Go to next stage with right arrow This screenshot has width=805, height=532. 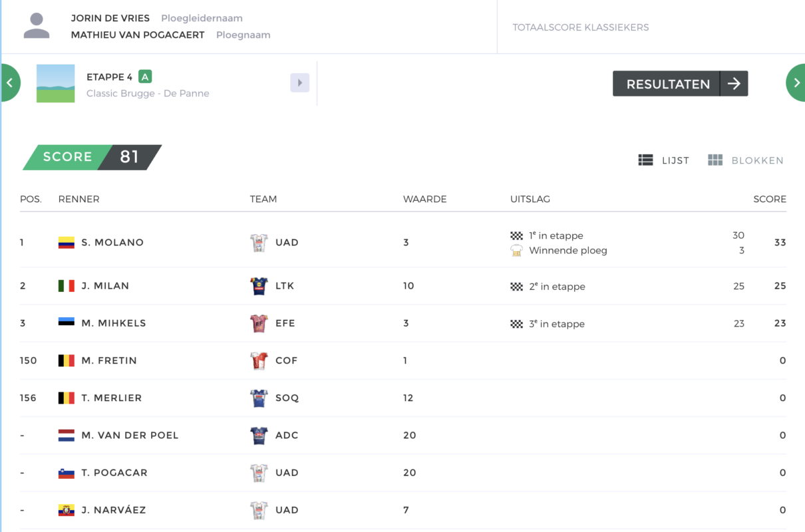click(796, 83)
